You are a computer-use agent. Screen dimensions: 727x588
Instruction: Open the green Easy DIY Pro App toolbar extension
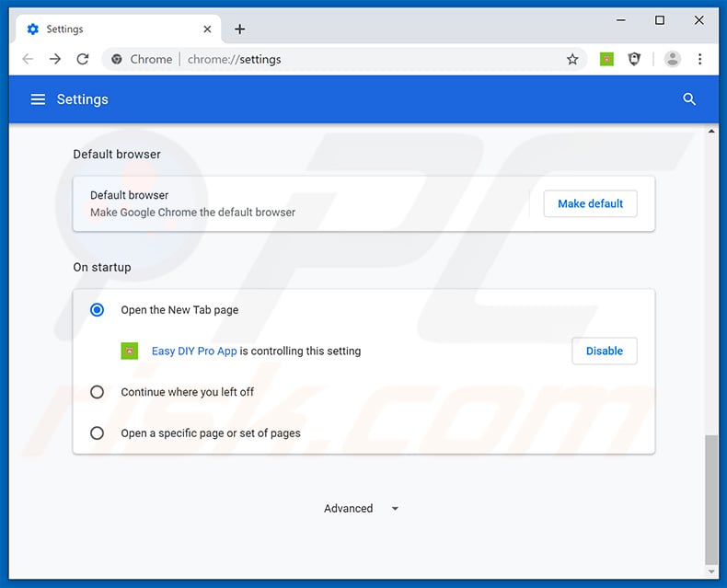click(606, 59)
